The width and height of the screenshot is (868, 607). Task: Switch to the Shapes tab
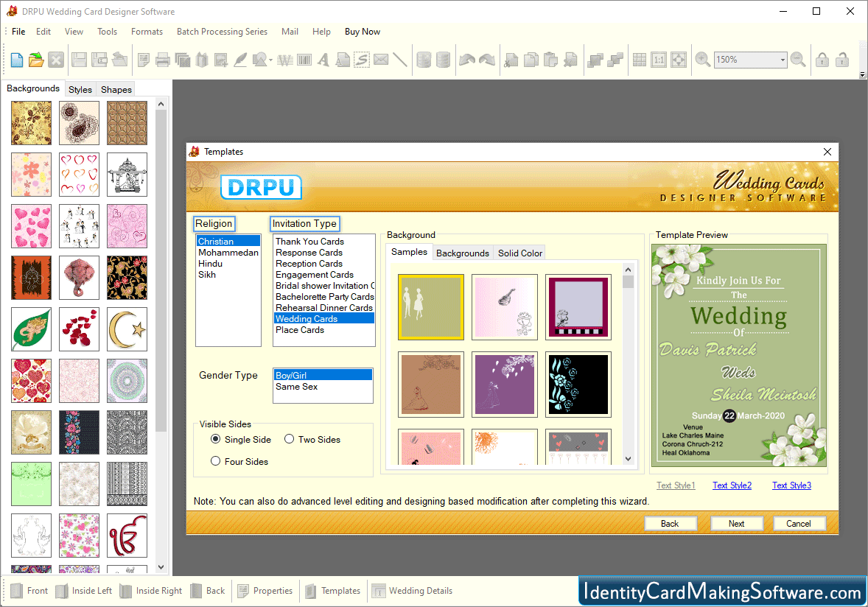click(x=116, y=89)
